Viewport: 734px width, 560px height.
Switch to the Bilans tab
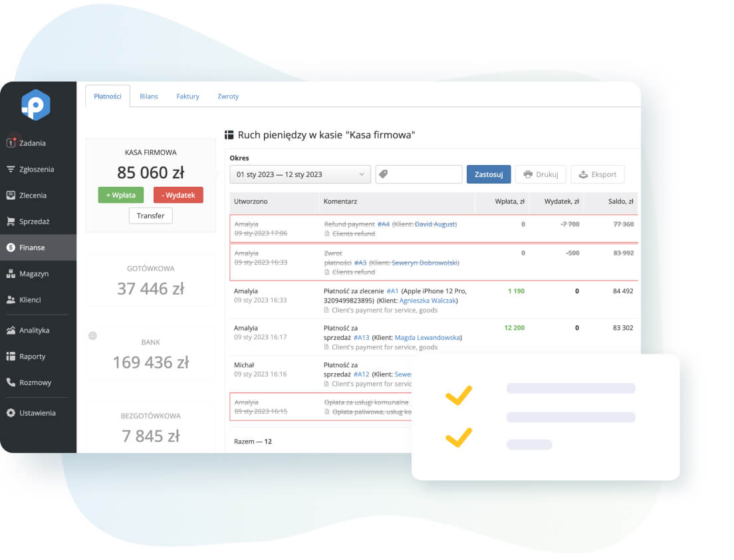pos(149,96)
